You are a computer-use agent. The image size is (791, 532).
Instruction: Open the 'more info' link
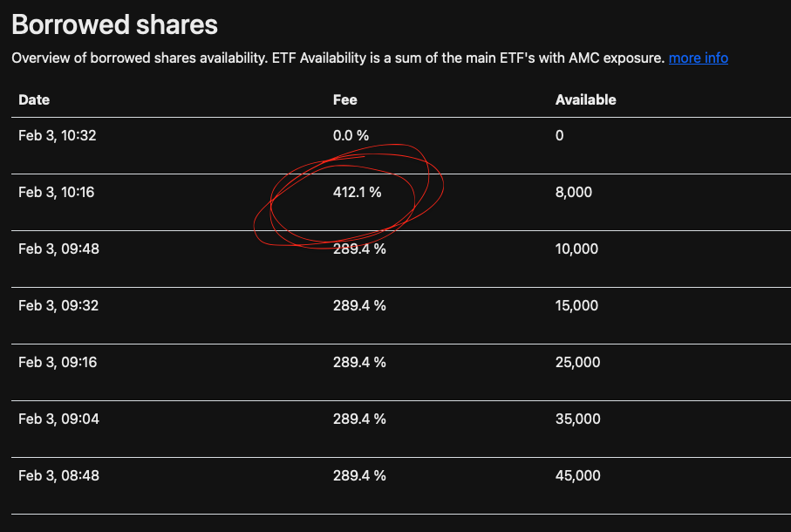[699, 58]
